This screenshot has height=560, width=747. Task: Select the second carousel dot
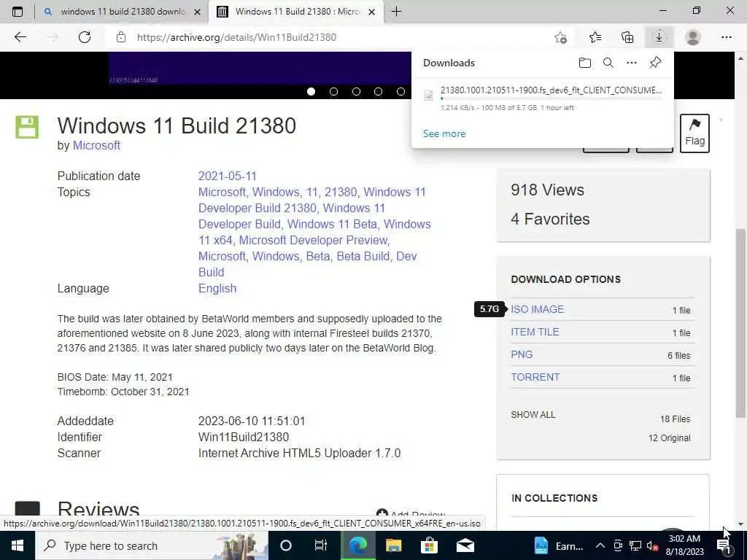click(333, 91)
